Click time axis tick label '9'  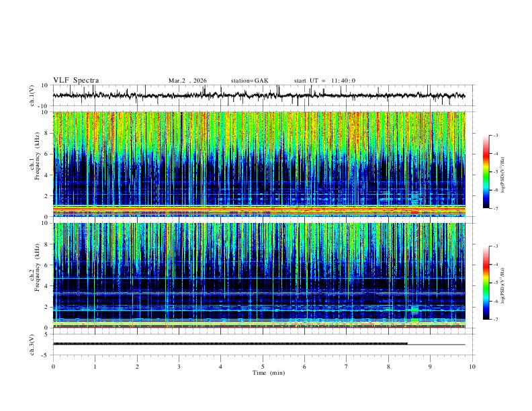pos(430,367)
